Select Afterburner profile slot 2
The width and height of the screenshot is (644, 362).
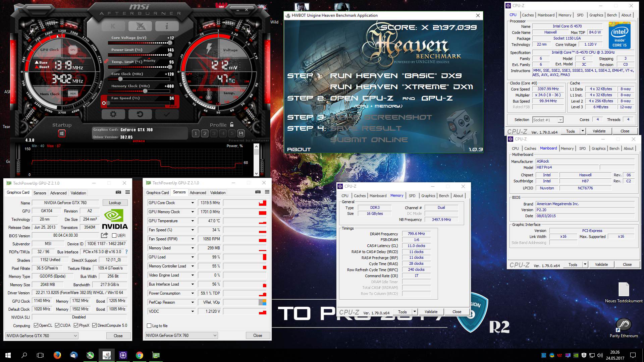click(205, 133)
